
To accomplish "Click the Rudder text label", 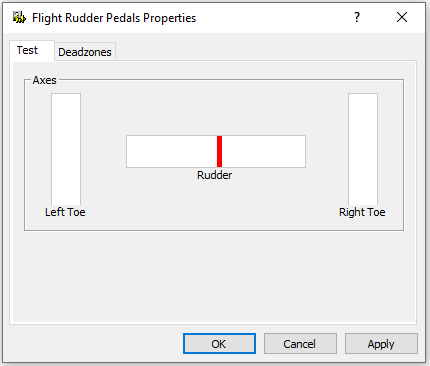I will pyautogui.click(x=214, y=175).
